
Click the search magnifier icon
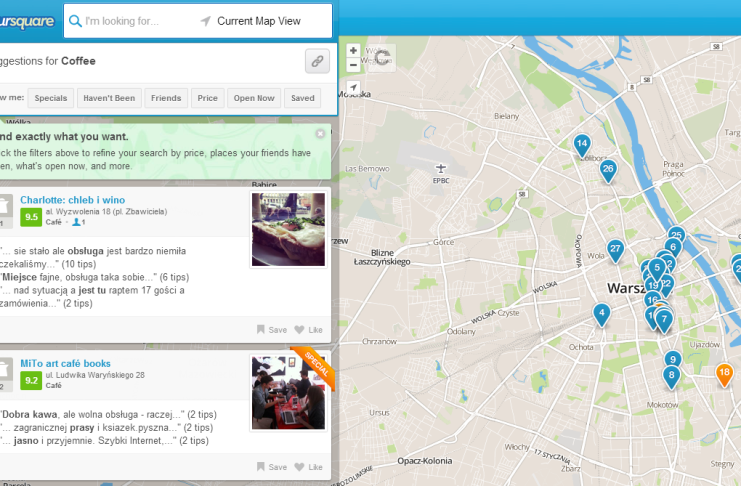(75, 21)
